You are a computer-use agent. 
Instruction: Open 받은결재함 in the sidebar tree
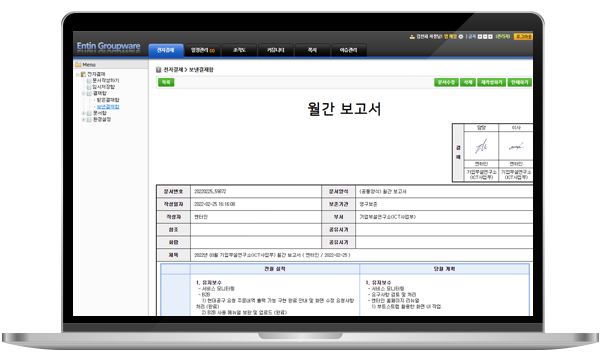pyautogui.click(x=108, y=100)
